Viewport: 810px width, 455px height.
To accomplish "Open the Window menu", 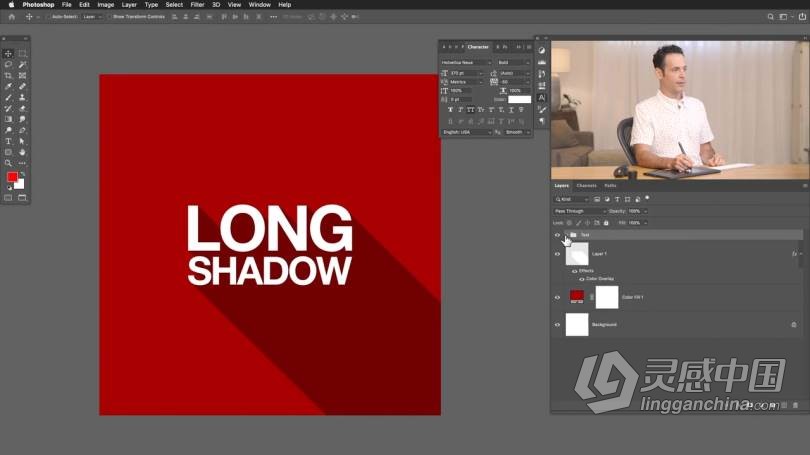I will click(x=259, y=5).
